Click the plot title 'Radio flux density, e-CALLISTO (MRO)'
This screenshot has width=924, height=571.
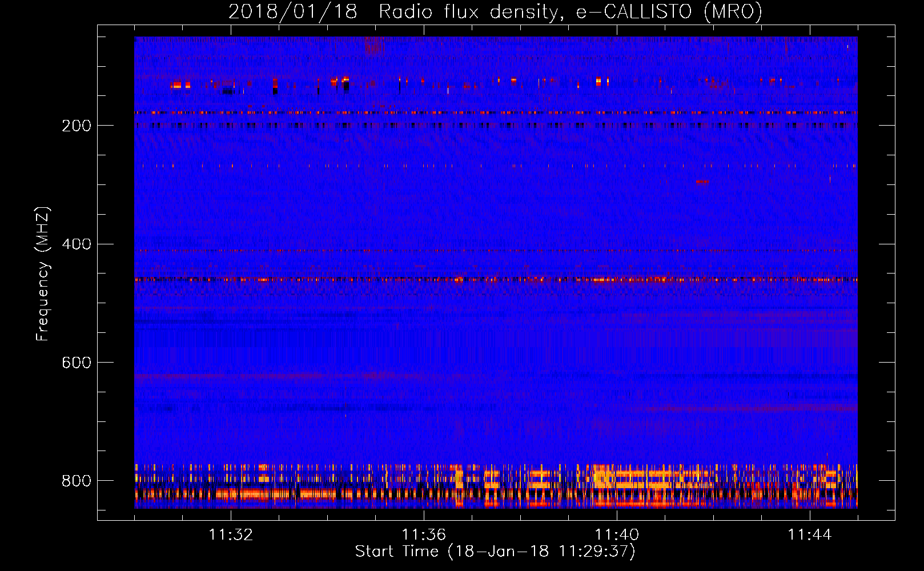571,11
